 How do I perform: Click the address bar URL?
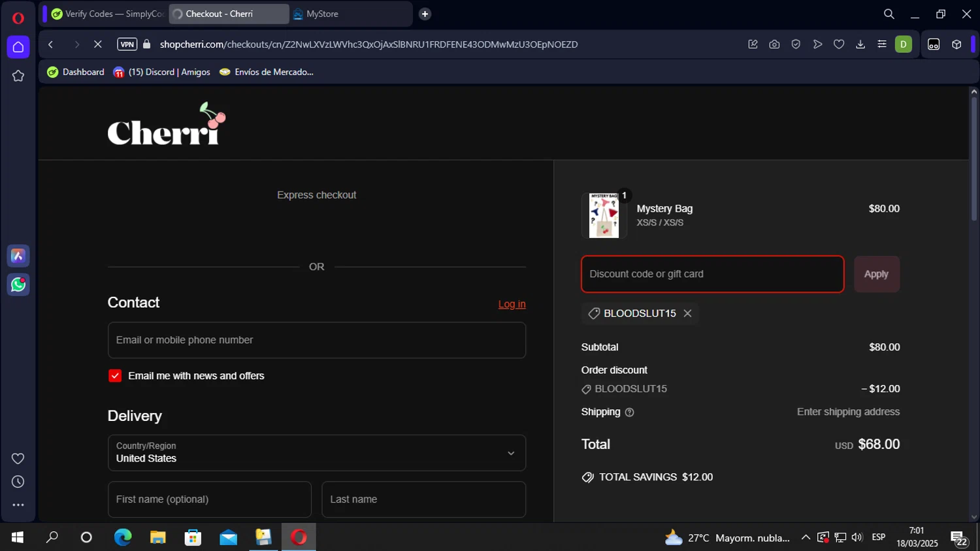coord(368,44)
